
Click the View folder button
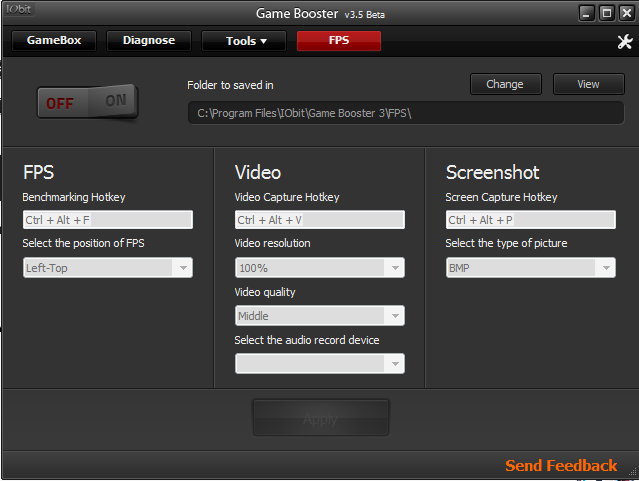click(x=588, y=84)
